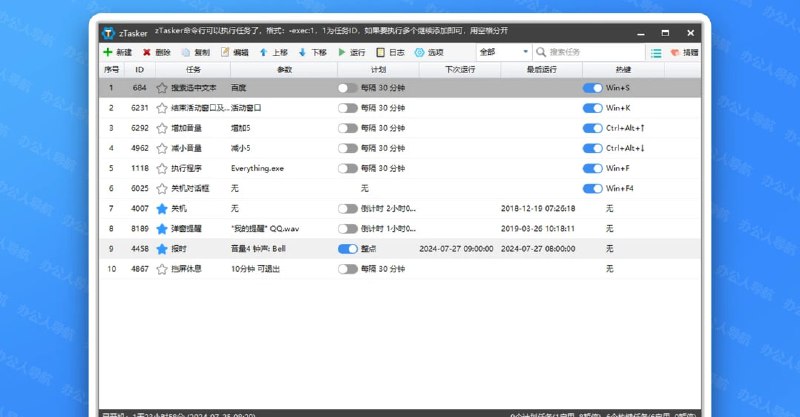Move task up with 上移 arrow
The image size is (800, 417).
264,52
